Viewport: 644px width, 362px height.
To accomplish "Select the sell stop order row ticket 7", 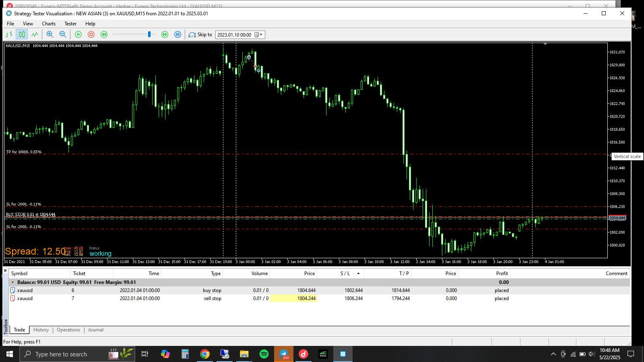I will (319, 298).
